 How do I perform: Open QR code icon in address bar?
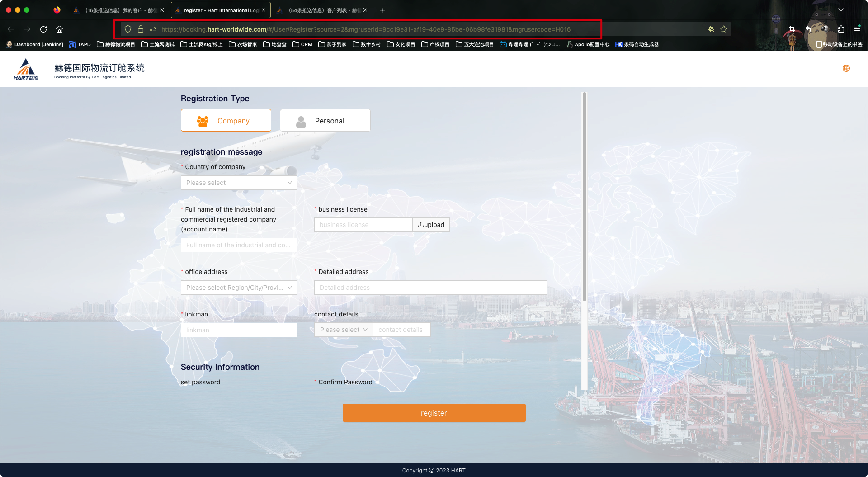click(x=711, y=29)
